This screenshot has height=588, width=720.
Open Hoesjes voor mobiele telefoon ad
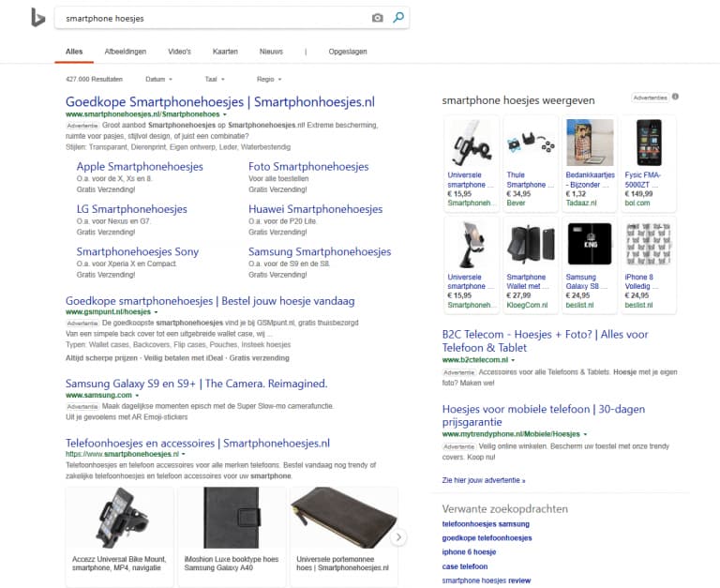point(543,415)
